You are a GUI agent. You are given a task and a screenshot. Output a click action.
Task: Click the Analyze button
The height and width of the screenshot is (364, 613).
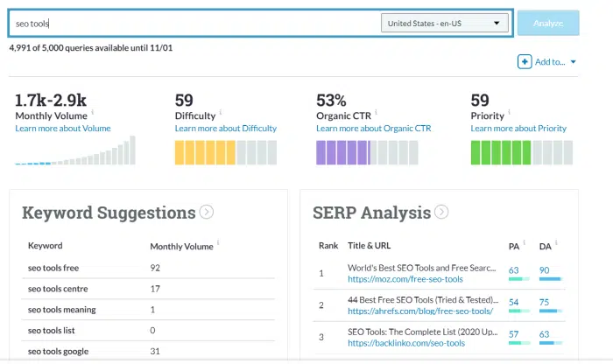[548, 23]
